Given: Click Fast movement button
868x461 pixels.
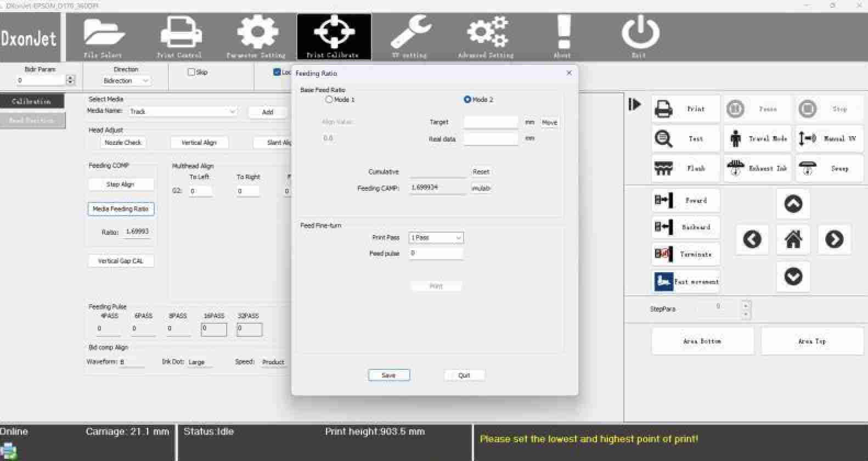Looking at the screenshot, I should [685, 282].
